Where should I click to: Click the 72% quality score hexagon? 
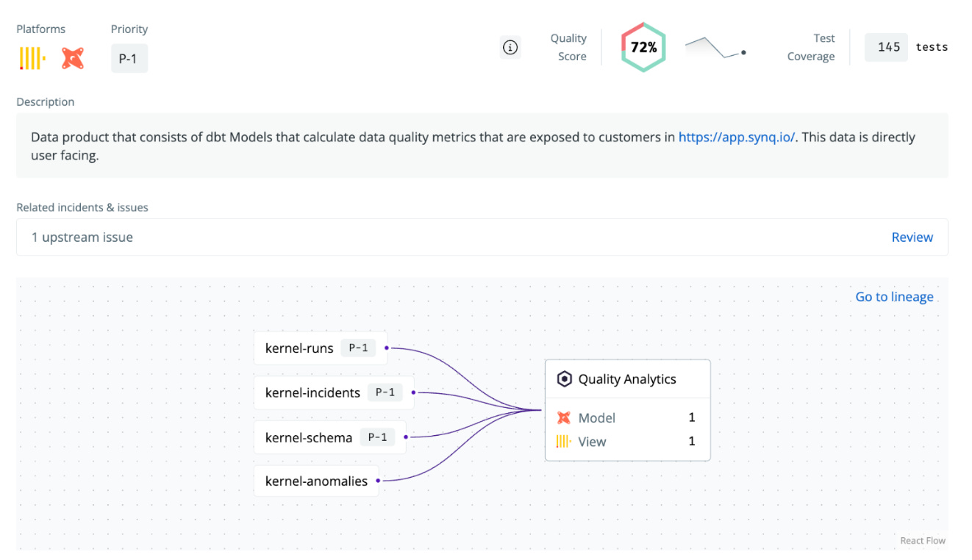pyautogui.click(x=643, y=47)
